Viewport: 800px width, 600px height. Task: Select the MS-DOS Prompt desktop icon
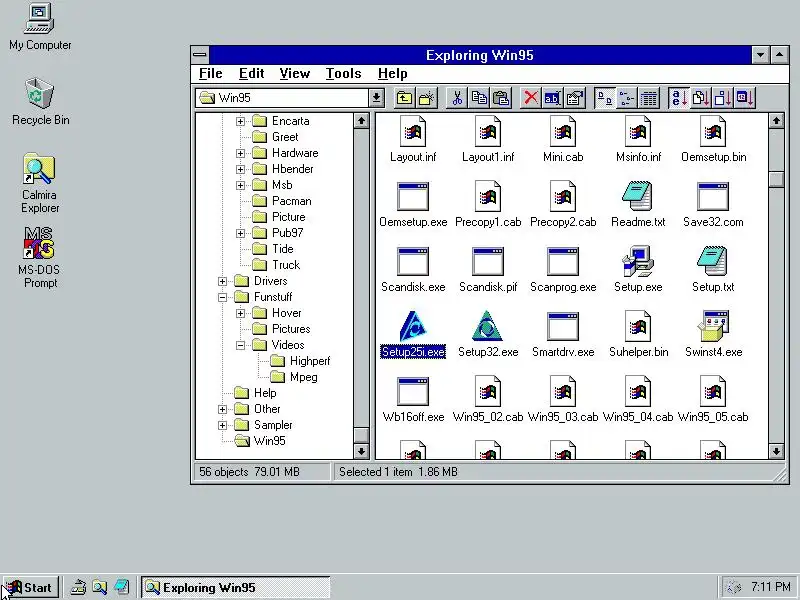[39, 258]
